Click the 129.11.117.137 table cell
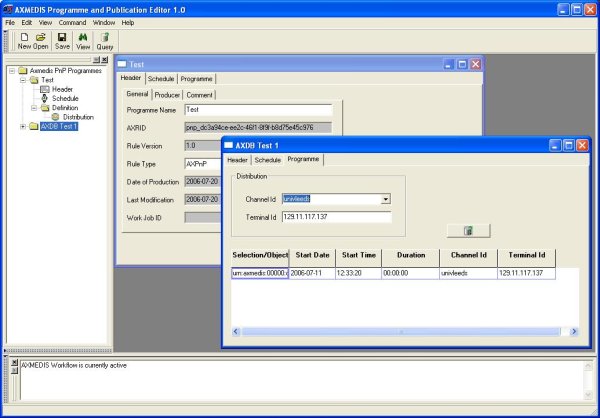This screenshot has height=418, width=600. 527,273
